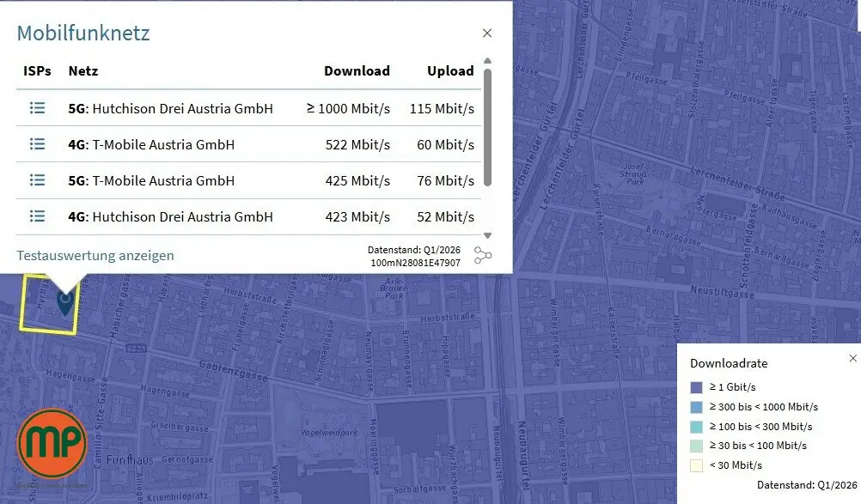The width and height of the screenshot is (861, 504).
Task: Click the scroll up arrow in network list
Action: coord(487,61)
